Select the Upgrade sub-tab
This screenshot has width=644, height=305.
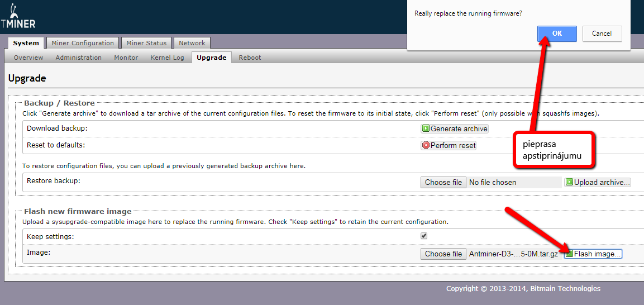pos(211,58)
